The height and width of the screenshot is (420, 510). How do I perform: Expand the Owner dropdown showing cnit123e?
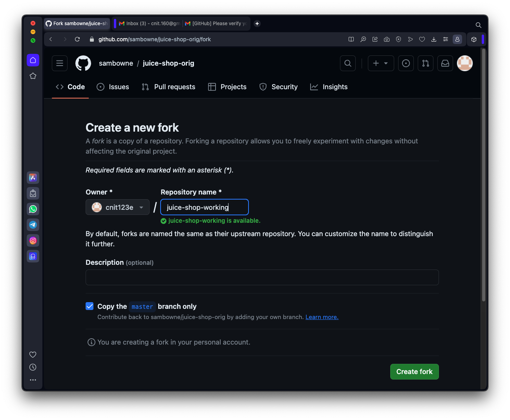point(117,207)
